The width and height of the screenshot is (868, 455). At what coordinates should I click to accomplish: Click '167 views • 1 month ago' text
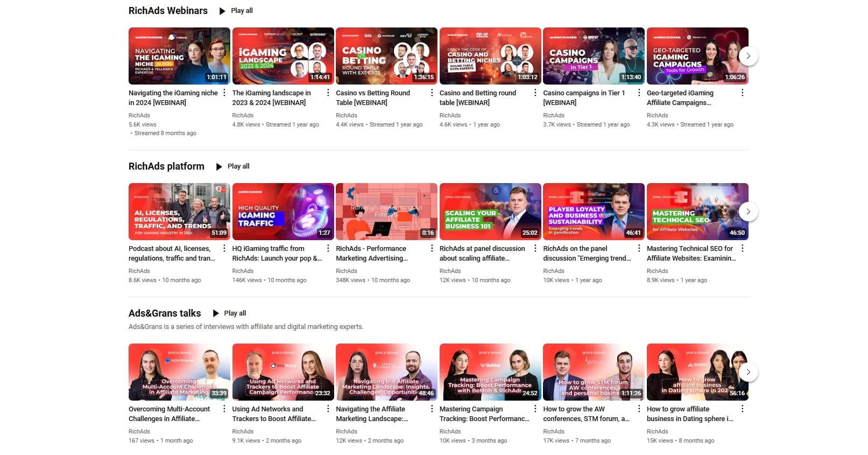(x=161, y=440)
